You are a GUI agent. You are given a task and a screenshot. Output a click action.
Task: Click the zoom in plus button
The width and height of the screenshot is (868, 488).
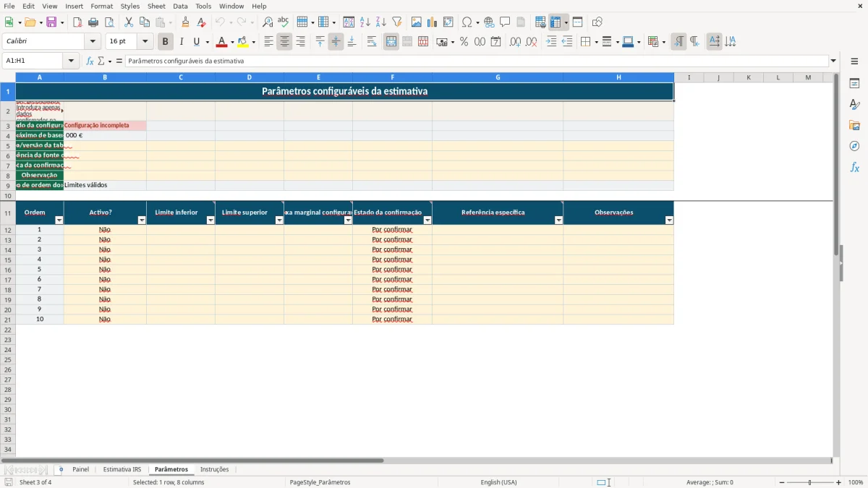839,482
